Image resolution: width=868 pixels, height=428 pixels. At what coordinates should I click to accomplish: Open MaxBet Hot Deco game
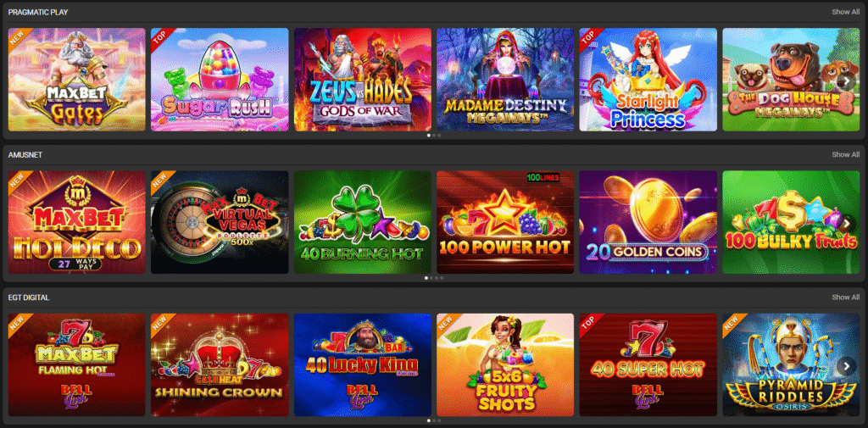tap(77, 222)
